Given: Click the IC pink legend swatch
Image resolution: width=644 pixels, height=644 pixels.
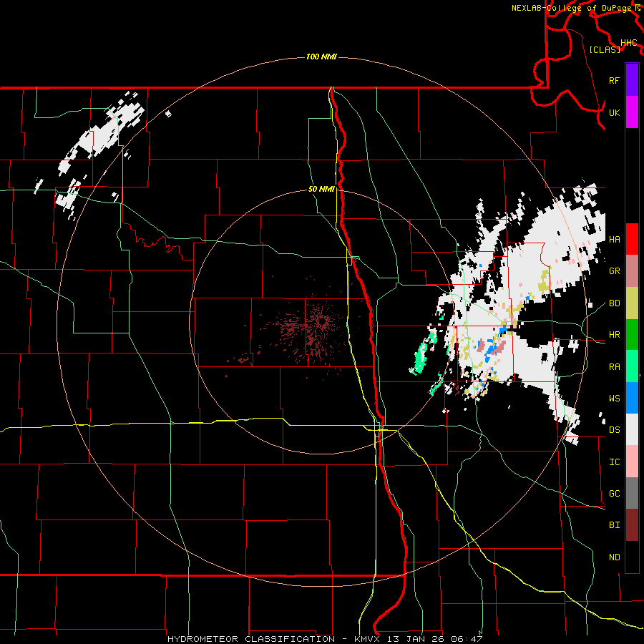Looking at the screenshot, I should coord(632,462).
